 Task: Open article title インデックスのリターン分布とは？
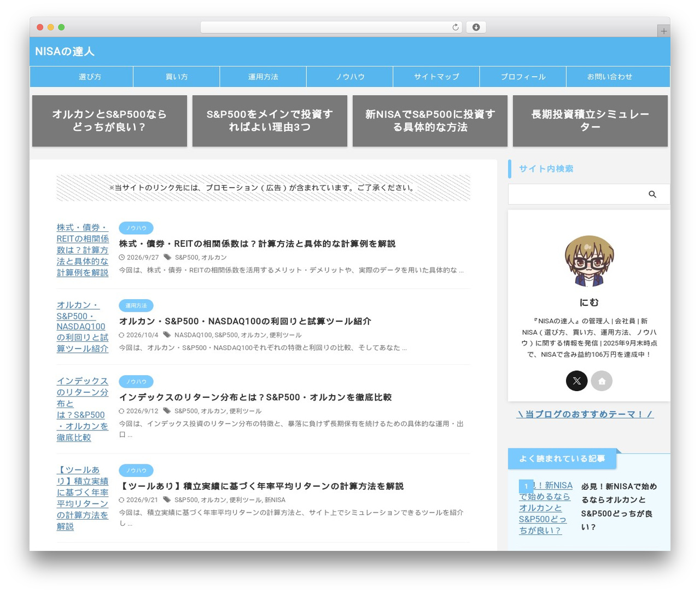point(255,397)
